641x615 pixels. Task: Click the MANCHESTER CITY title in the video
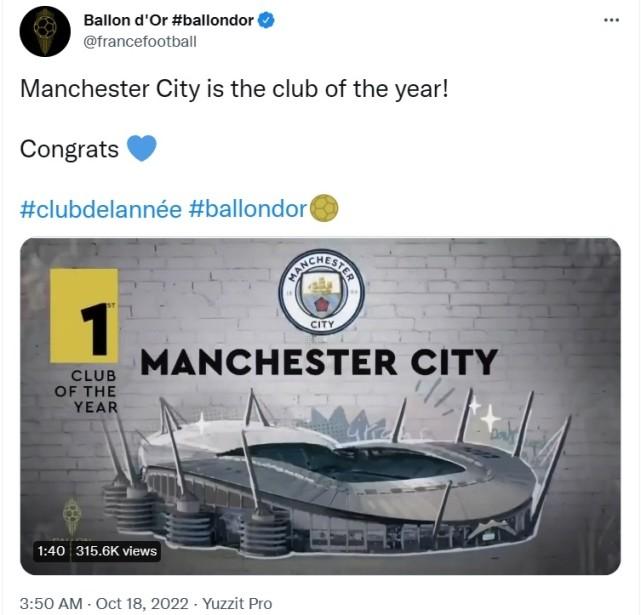319,361
